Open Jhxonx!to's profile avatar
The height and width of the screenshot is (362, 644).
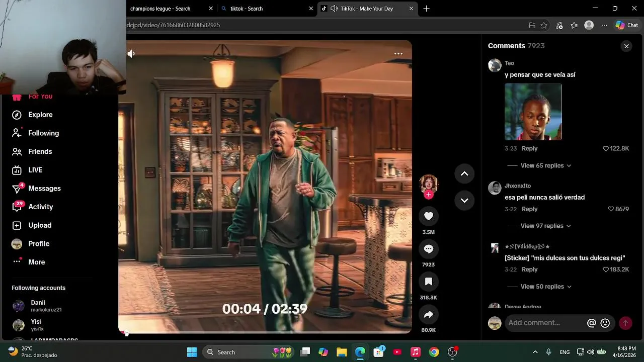[x=495, y=188]
